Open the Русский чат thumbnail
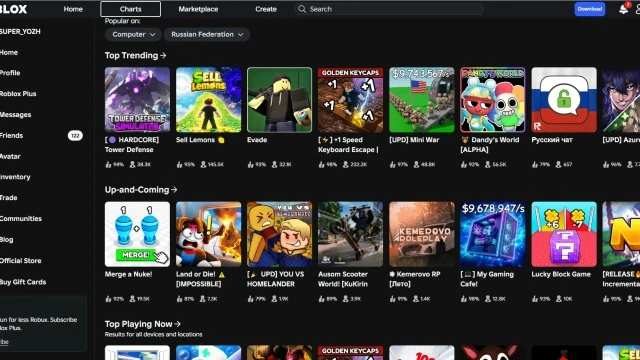The image size is (640, 360). pos(564,100)
